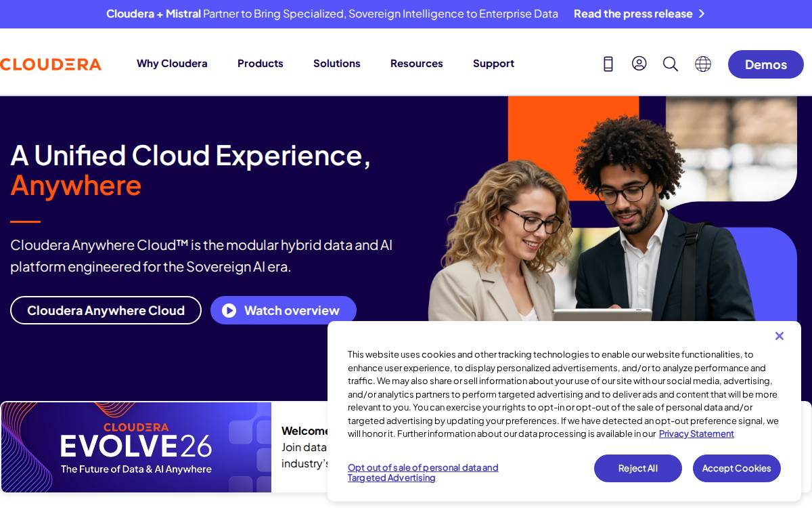The height and width of the screenshot is (508, 812).
Task: Open the globe language selector icon
Action: 703,64
